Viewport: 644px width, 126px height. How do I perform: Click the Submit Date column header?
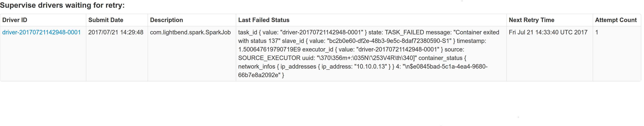(x=106, y=20)
